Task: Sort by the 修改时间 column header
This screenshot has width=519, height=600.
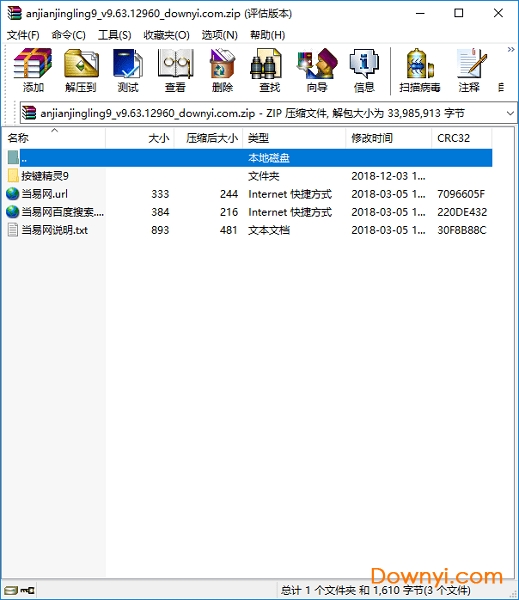Action: [389, 138]
